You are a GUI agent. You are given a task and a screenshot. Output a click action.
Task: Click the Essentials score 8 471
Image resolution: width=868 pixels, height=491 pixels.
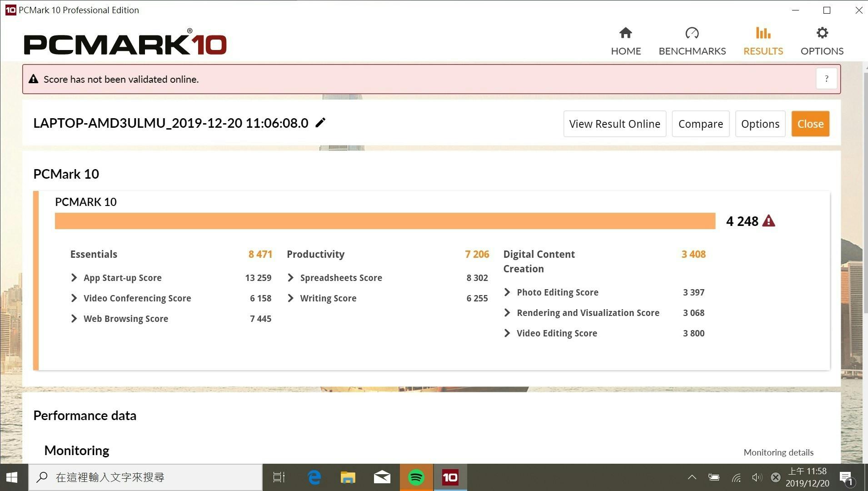260,254
